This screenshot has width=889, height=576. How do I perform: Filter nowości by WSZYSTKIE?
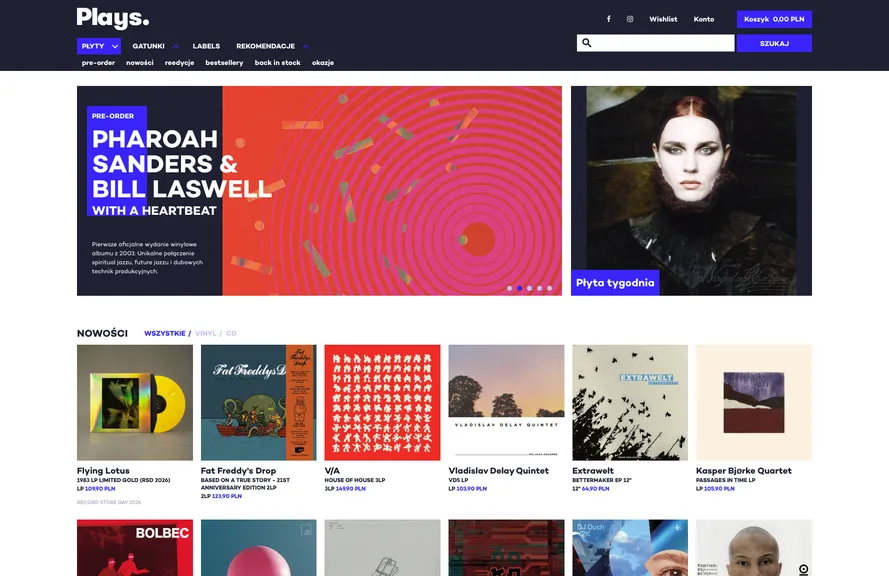(164, 333)
